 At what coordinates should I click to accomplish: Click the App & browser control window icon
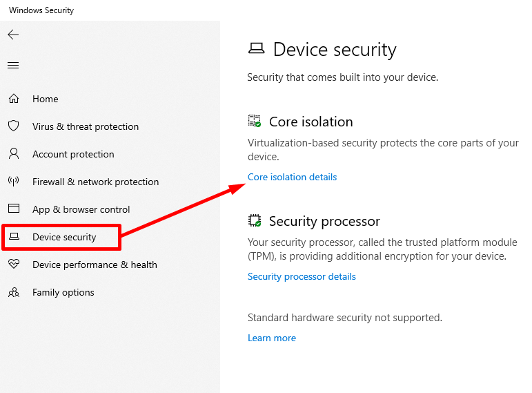pyautogui.click(x=13, y=209)
